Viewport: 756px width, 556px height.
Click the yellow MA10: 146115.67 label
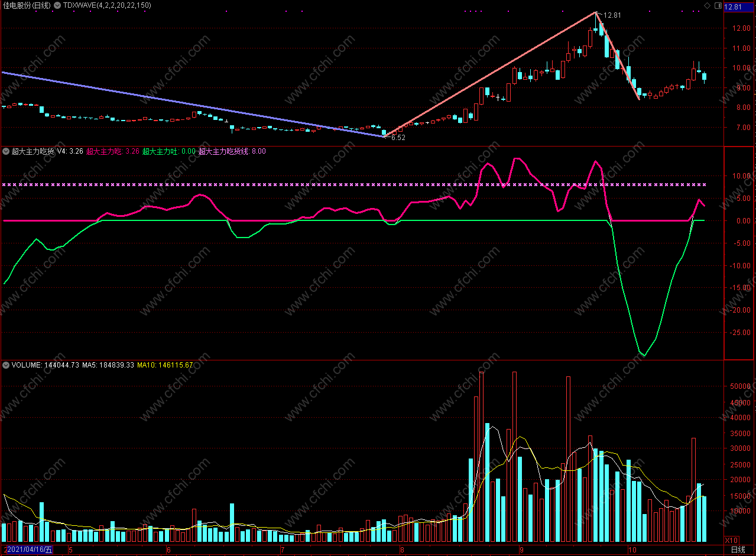[165, 365]
